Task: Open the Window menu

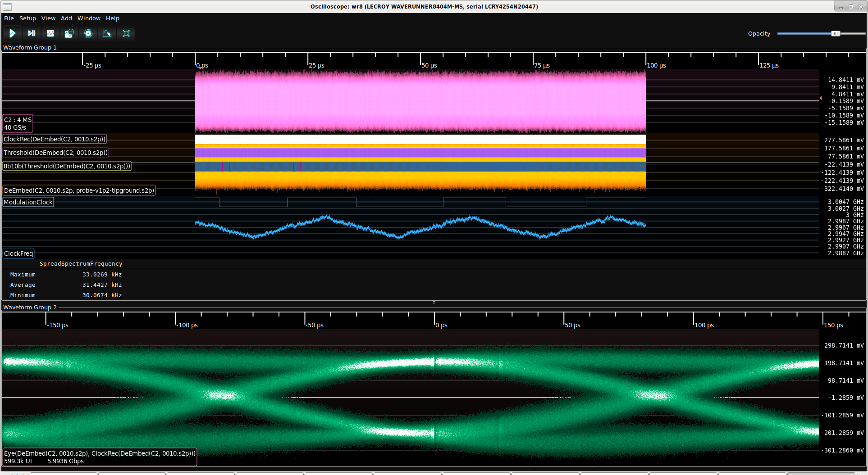Action: [89, 18]
